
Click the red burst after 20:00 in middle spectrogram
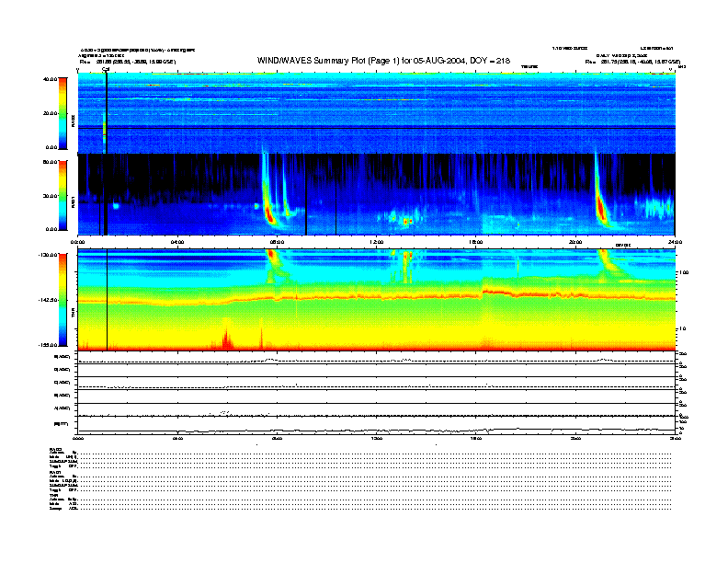[x=602, y=211]
